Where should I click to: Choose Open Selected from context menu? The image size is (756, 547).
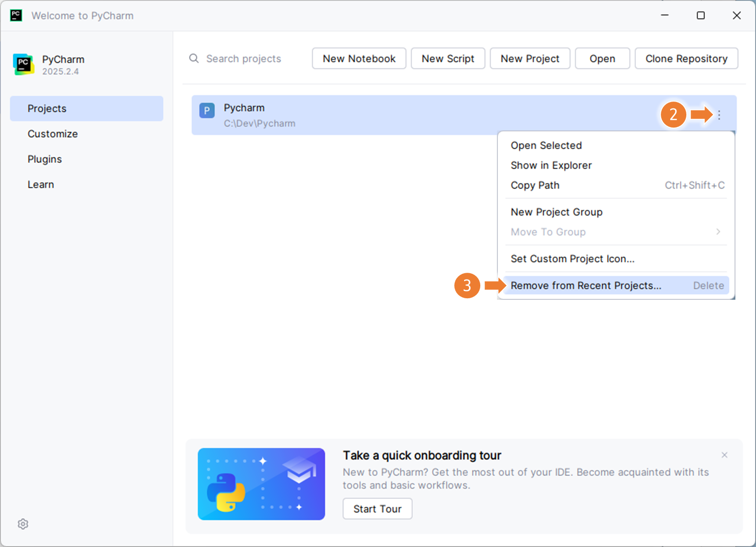pyautogui.click(x=617, y=145)
